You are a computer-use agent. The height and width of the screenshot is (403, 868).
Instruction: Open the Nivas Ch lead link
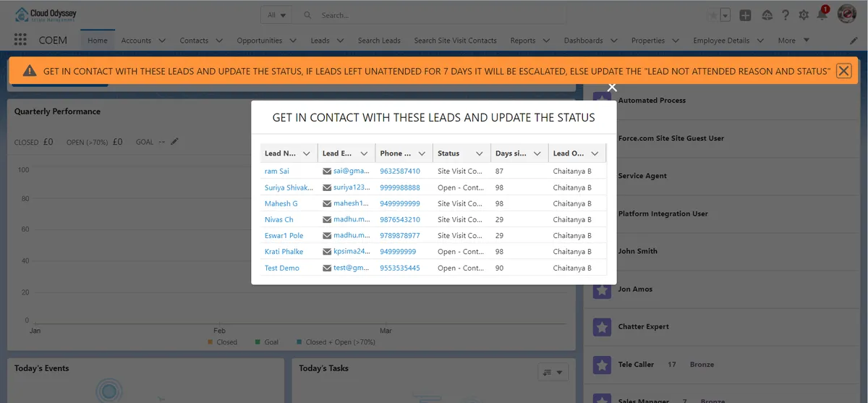279,219
